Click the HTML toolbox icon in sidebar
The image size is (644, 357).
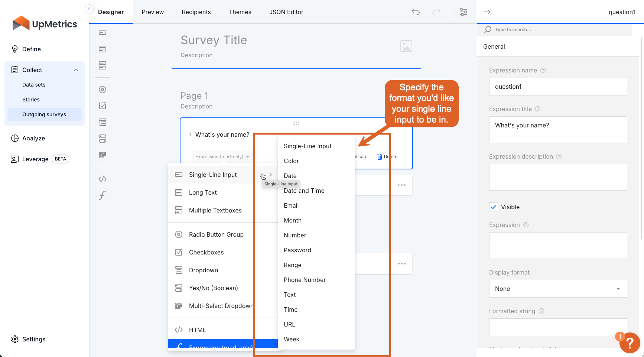(x=103, y=179)
